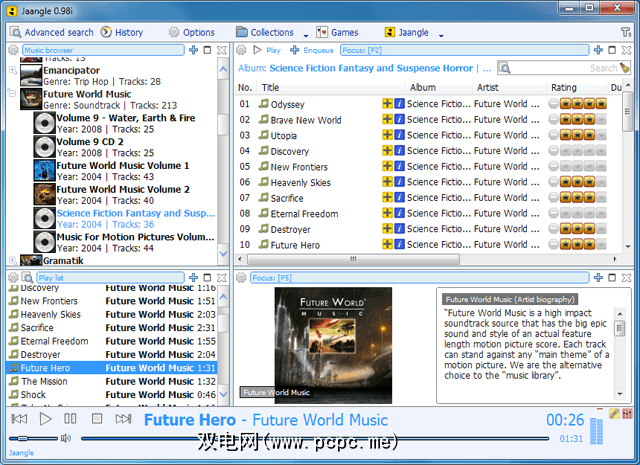This screenshot has height=465, width=640.
Task: Maximize the Music browser pane
Action: [207, 50]
